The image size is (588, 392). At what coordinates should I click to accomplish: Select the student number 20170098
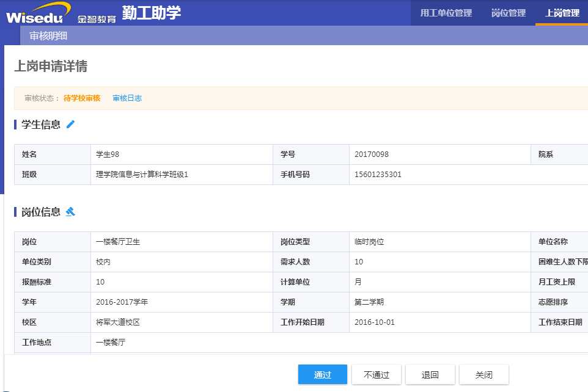372,154
